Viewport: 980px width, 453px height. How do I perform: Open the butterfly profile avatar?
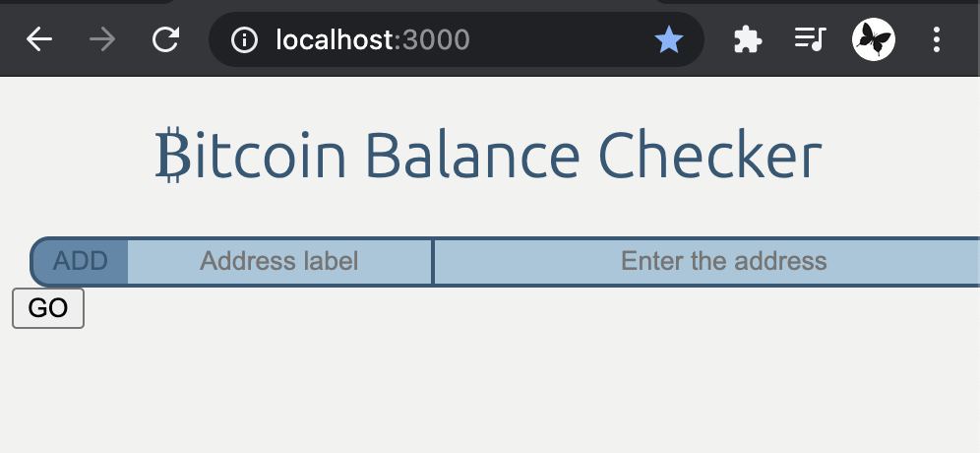pos(874,39)
